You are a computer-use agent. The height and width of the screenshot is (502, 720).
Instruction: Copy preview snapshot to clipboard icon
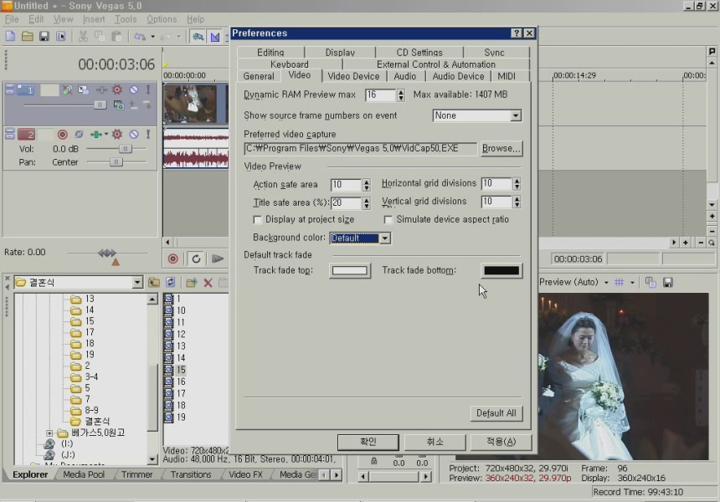(x=650, y=282)
